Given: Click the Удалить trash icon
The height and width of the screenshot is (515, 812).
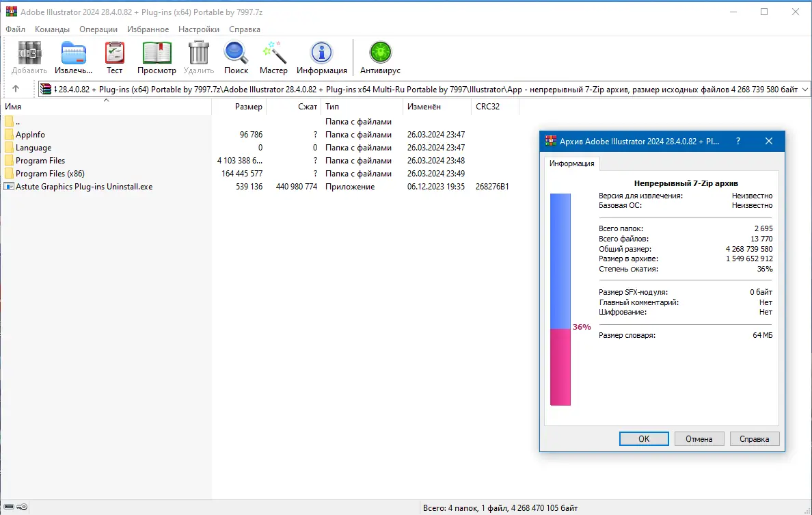Looking at the screenshot, I should (198, 53).
